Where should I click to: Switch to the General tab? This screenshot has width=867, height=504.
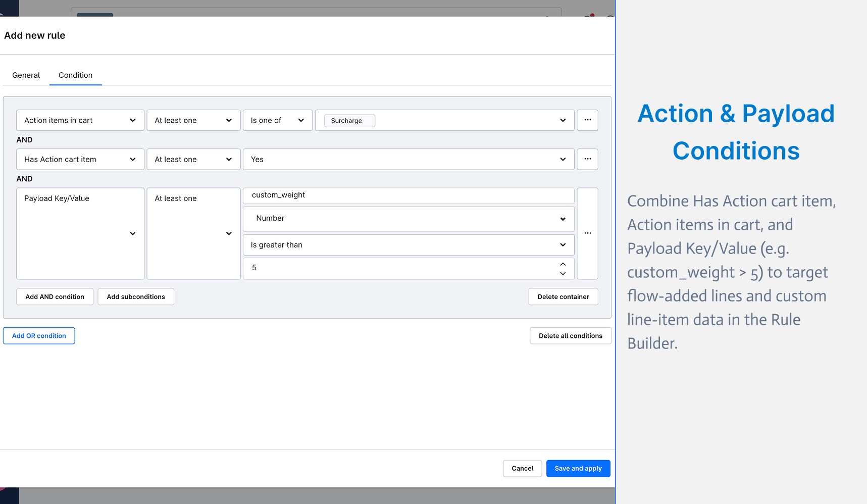pos(26,75)
